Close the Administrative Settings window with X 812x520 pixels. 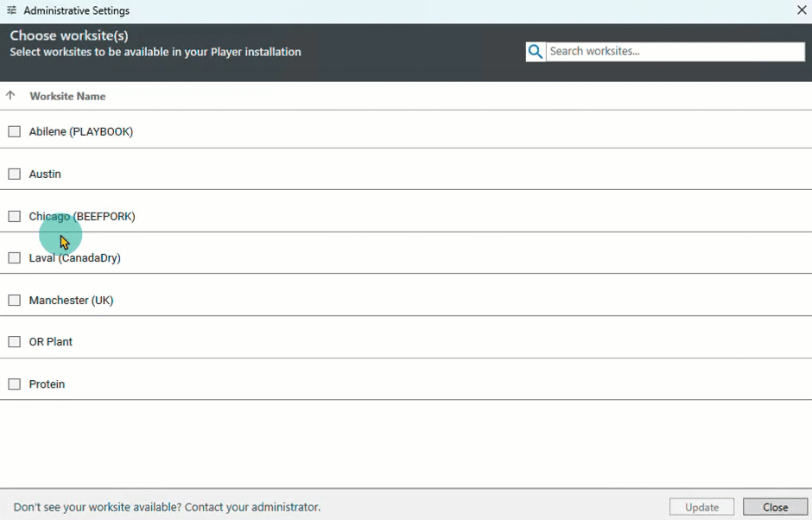pyautogui.click(x=801, y=10)
